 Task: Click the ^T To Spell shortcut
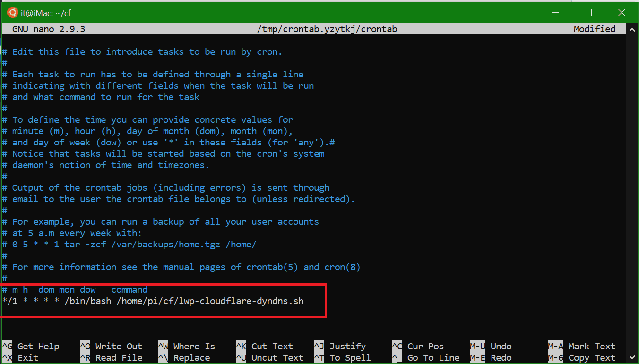click(x=343, y=358)
